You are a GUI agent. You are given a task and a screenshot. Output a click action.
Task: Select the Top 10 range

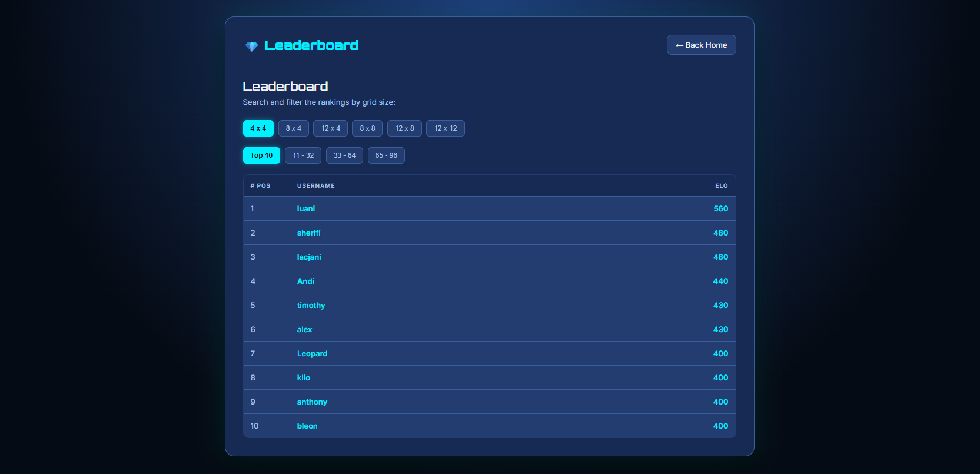coord(261,155)
